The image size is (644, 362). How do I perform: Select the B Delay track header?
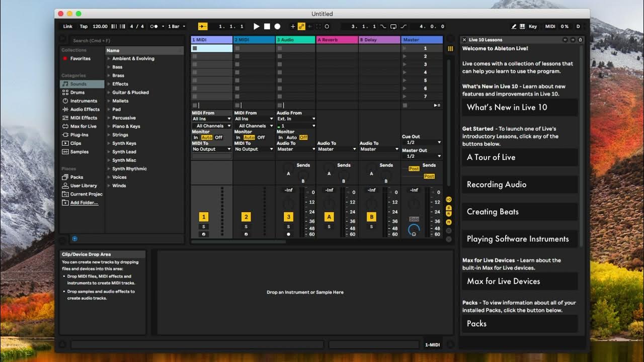tap(379, 40)
